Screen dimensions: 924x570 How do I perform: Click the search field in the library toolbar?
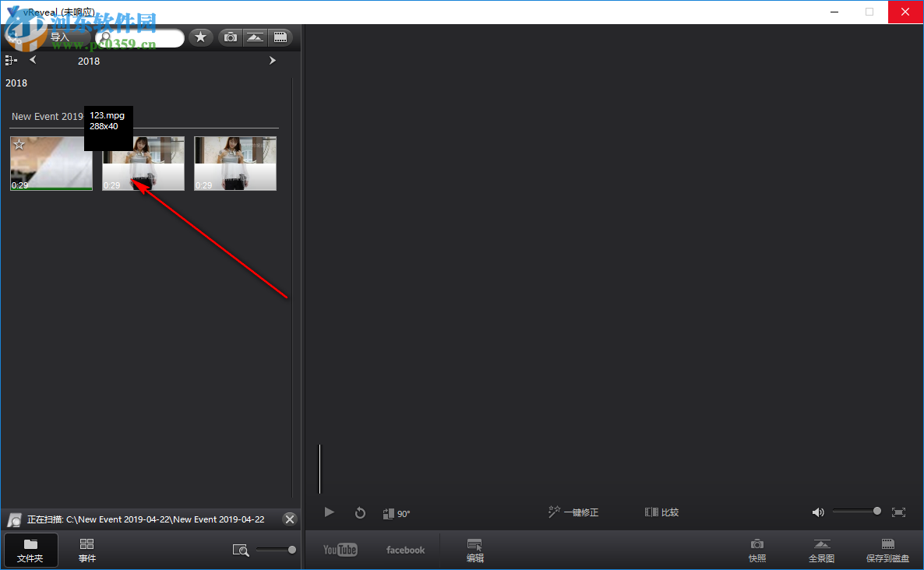click(x=139, y=38)
